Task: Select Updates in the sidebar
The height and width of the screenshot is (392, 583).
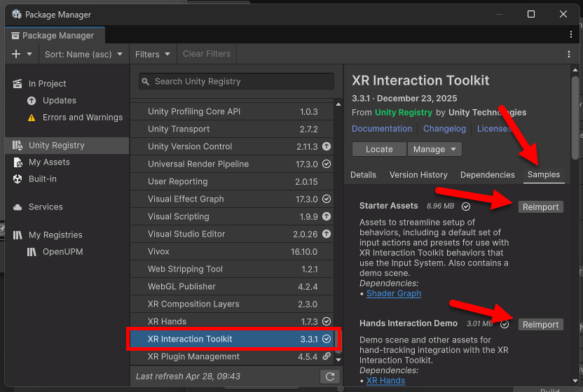Action: [67, 100]
